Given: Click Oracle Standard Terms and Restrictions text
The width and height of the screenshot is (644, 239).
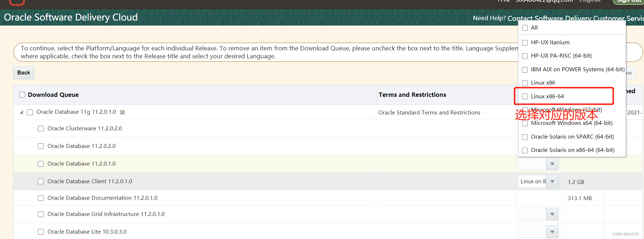Looking at the screenshot, I should pyautogui.click(x=429, y=113).
